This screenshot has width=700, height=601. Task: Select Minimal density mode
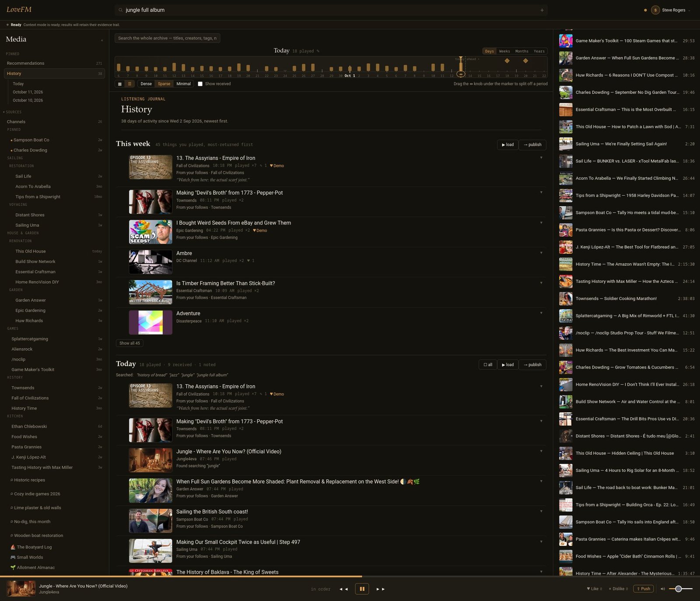pyautogui.click(x=183, y=84)
